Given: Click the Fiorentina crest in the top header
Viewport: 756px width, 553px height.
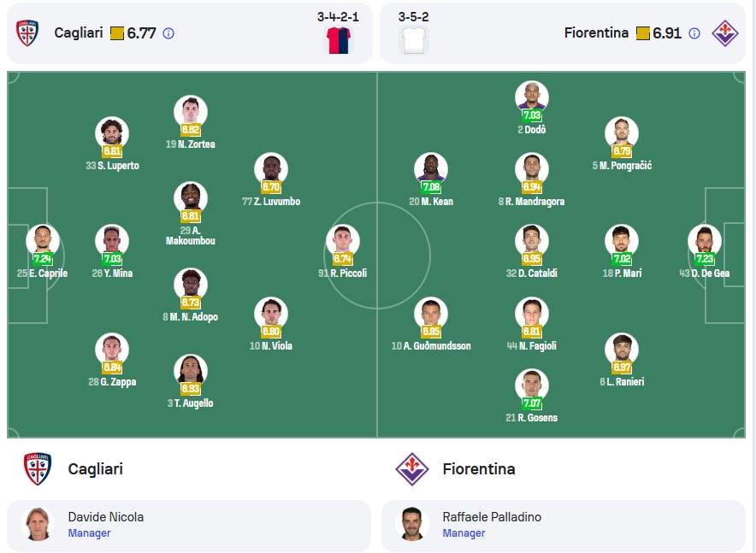Looking at the screenshot, I should 725,33.
